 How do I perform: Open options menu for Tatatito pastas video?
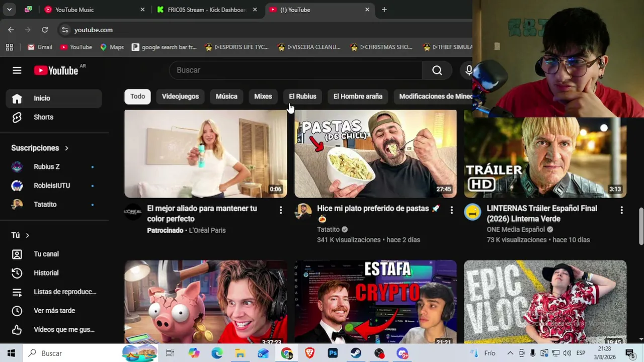pyautogui.click(x=451, y=210)
